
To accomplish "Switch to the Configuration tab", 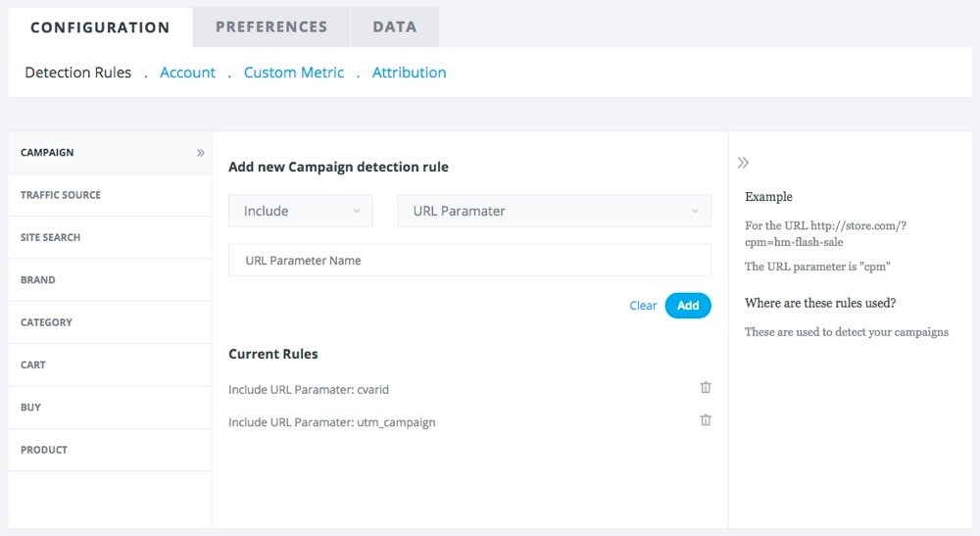I will click(x=100, y=27).
